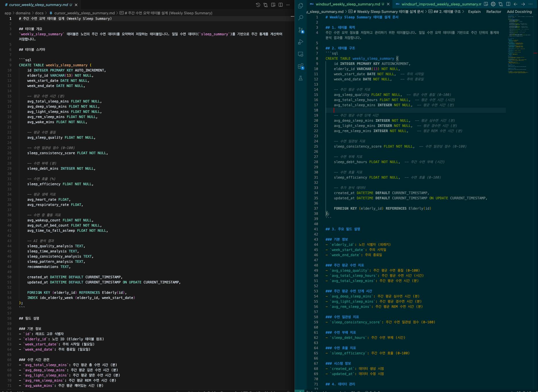Click '## 필드 설명' heading in Cursor
Screen dimensions: 538x392
[29, 318]
